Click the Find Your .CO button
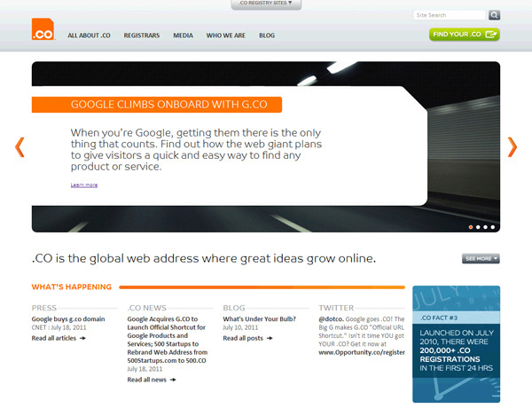 click(x=465, y=35)
